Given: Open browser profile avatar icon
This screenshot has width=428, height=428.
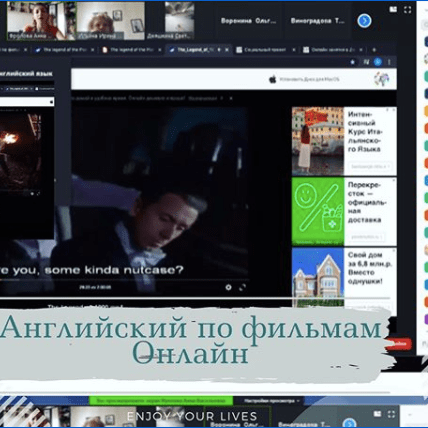Looking at the screenshot, I should (378, 62).
